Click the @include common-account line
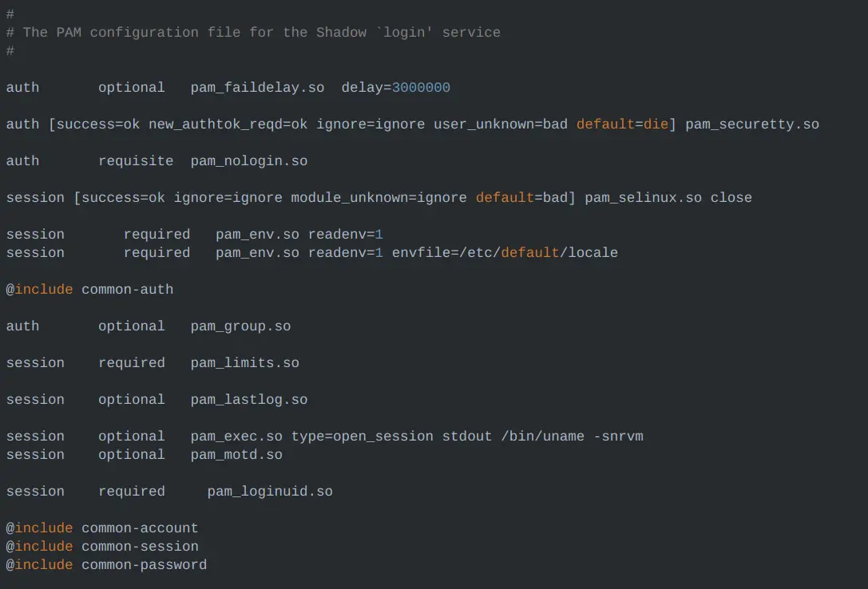This screenshot has height=589, width=868. pos(102,528)
